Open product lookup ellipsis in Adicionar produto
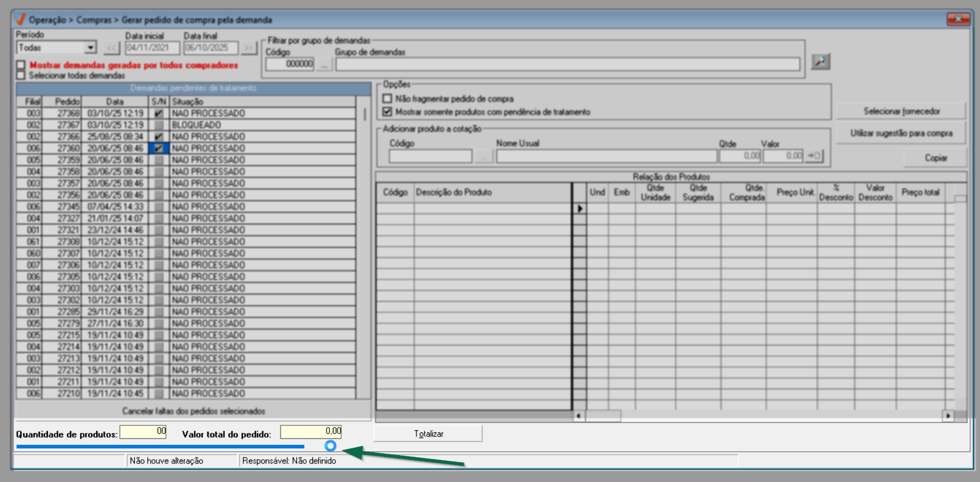 pos(483,156)
